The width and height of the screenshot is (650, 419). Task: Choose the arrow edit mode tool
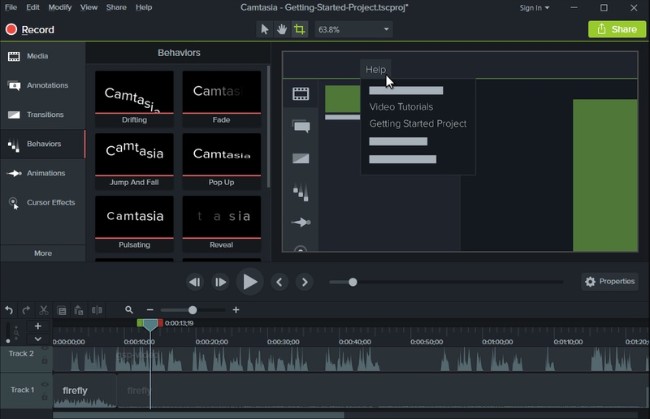coord(264,29)
